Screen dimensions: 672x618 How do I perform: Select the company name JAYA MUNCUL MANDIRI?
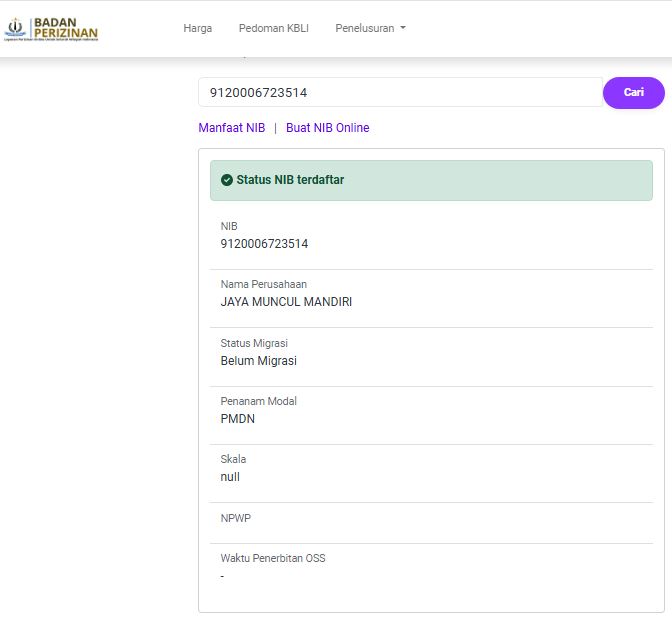tap(286, 302)
